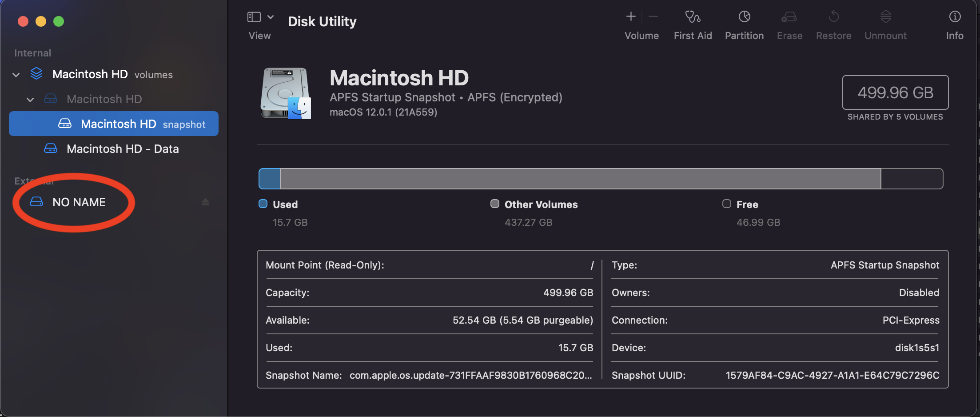Viewport: 980px width, 417px height.
Task: Click the snapshot row drive icon
Action: coord(65,123)
